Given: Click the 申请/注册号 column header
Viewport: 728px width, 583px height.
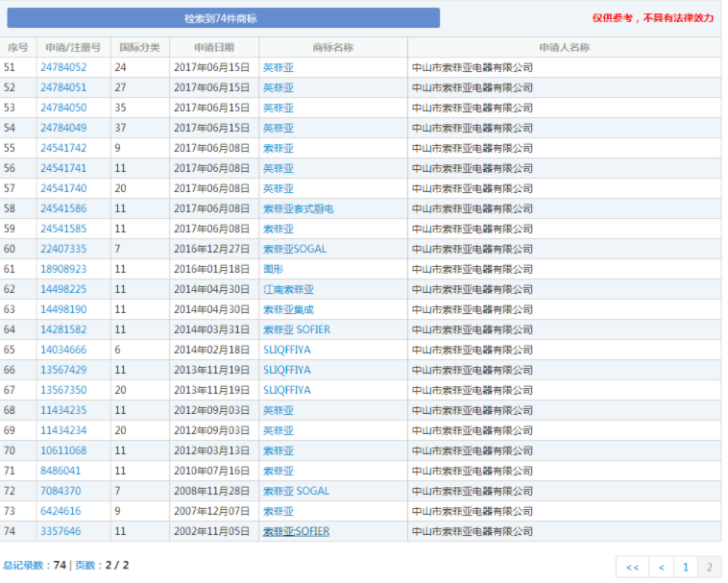Looking at the screenshot, I should (x=73, y=47).
